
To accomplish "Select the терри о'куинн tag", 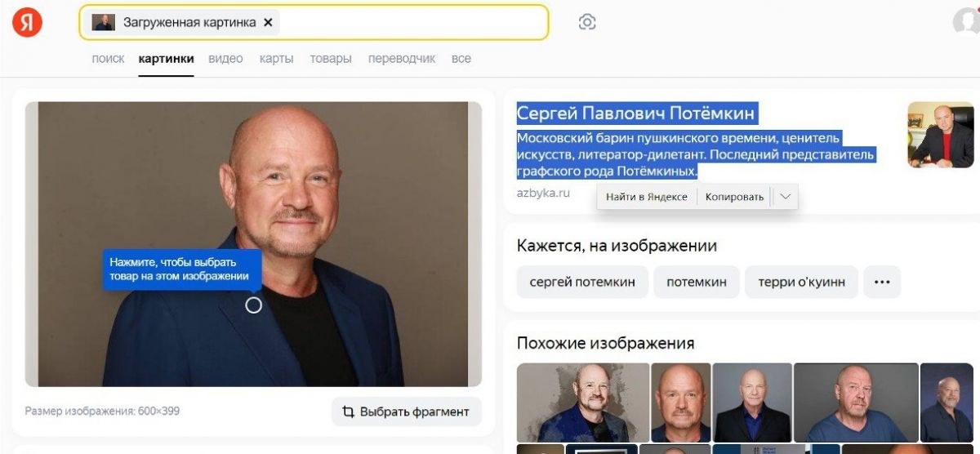I will click(x=801, y=282).
